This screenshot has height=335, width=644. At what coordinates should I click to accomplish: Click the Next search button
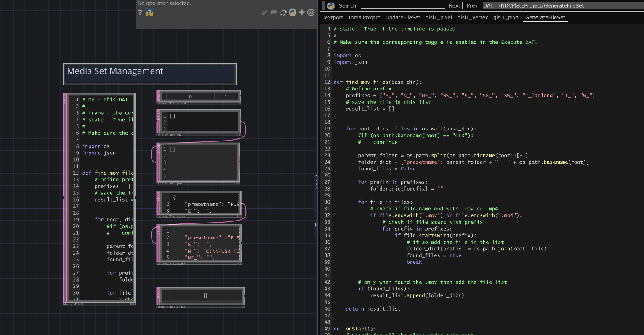click(454, 5)
